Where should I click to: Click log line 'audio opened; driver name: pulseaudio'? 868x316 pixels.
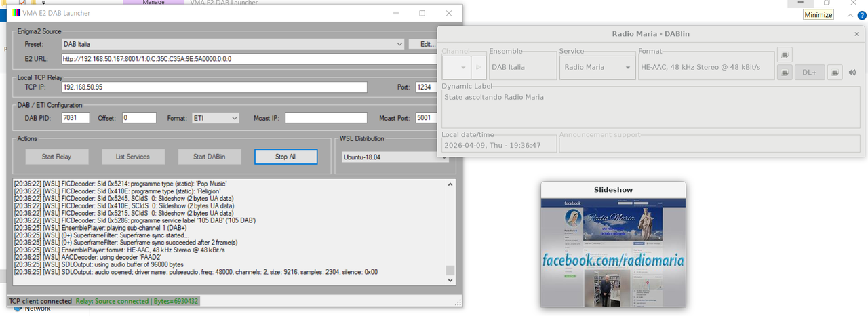click(x=195, y=272)
